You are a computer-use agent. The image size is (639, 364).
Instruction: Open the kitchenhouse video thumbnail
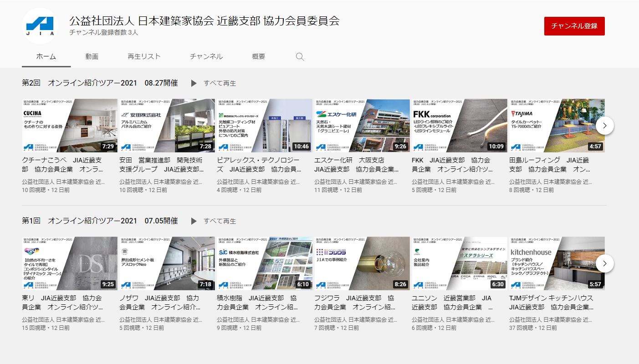click(557, 263)
